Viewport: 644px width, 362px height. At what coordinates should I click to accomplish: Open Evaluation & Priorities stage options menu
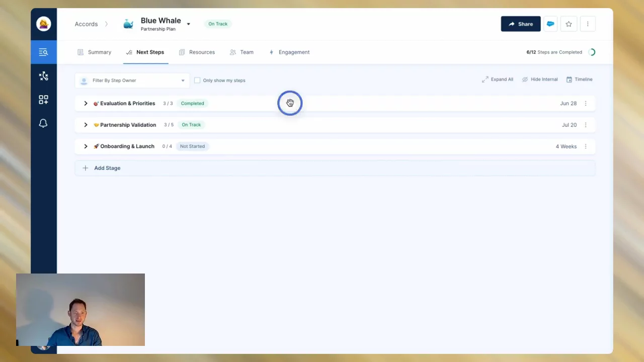click(585, 104)
